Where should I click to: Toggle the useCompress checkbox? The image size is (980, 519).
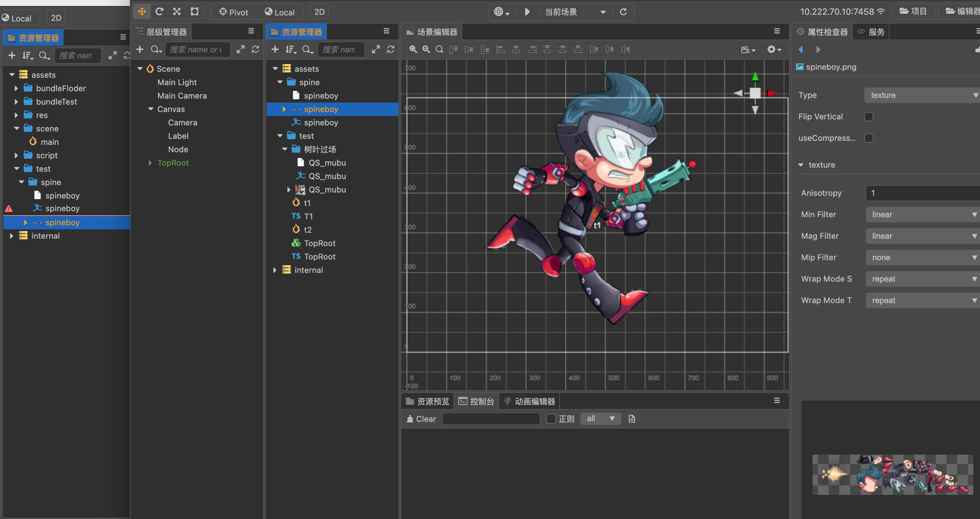[x=868, y=138]
